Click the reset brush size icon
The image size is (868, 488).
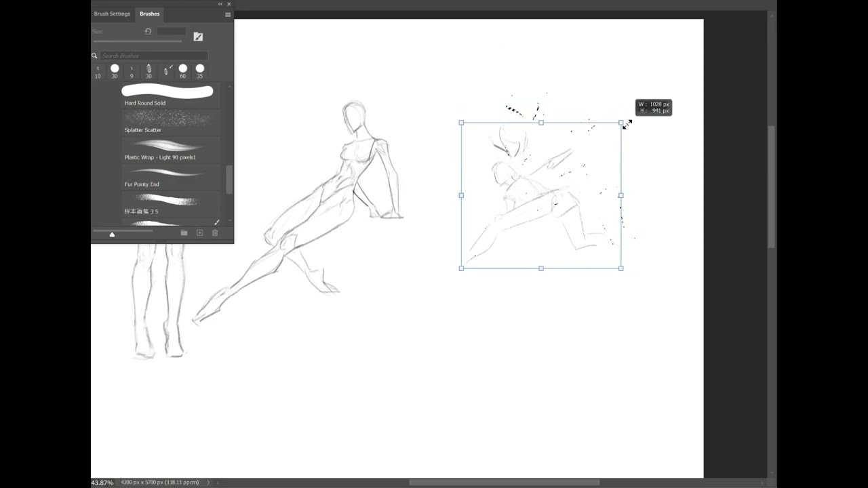(x=148, y=31)
